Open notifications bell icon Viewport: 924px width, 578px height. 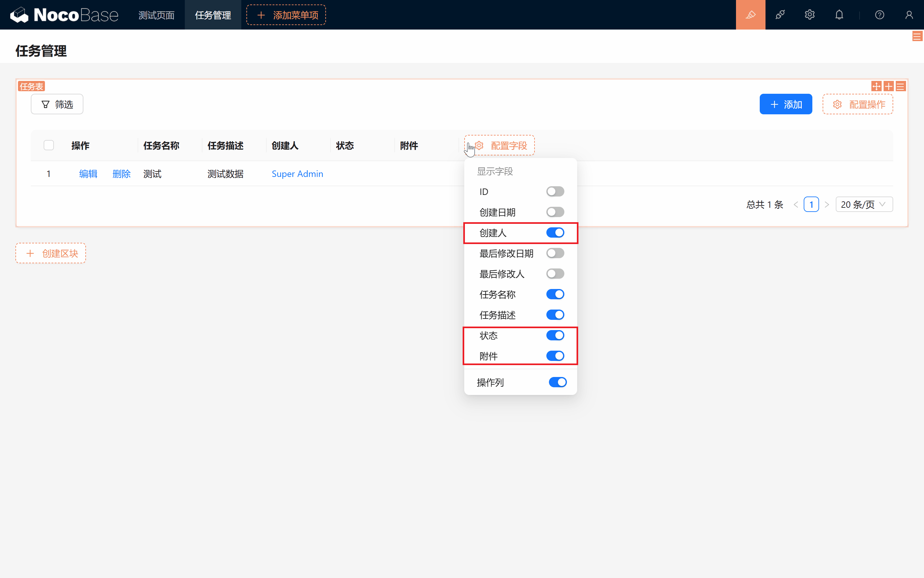point(839,15)
